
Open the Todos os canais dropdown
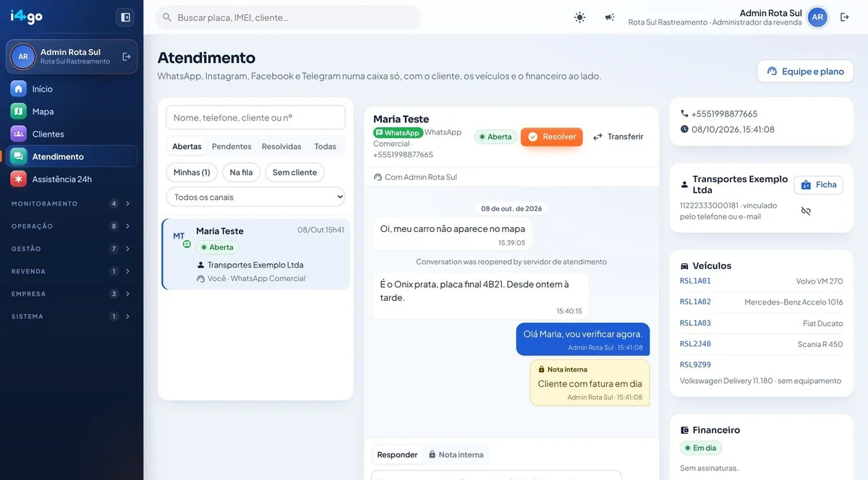coord(255,197)
